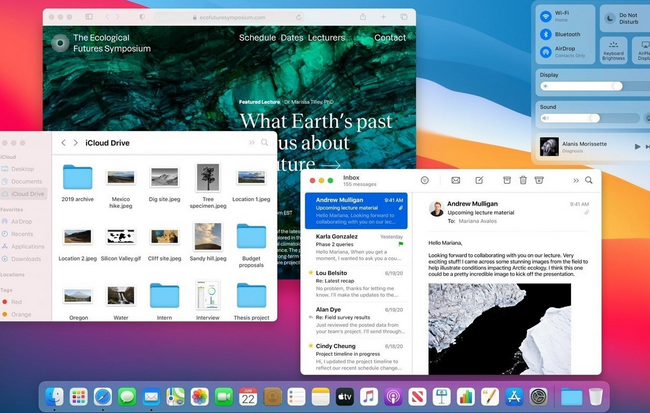The image size is (650, 413).
Task: Expand hidden Mail toolbar items
Action: 576,180
